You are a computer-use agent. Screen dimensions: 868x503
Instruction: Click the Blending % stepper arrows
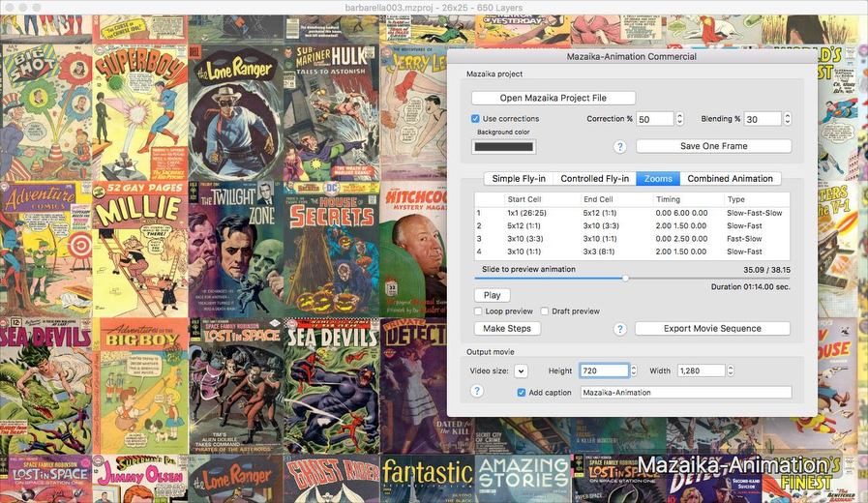787,119
